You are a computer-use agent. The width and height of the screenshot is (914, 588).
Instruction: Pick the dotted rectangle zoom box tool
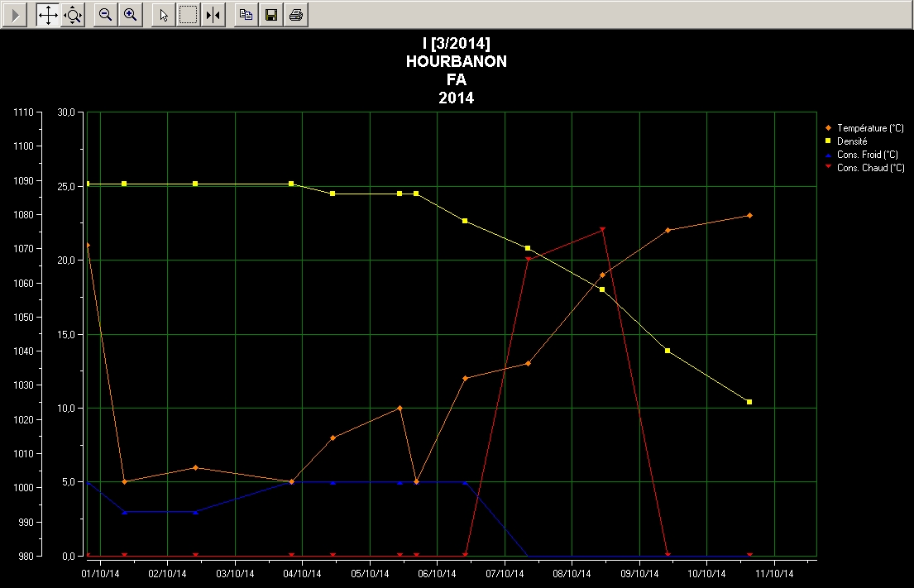point(189,15)
